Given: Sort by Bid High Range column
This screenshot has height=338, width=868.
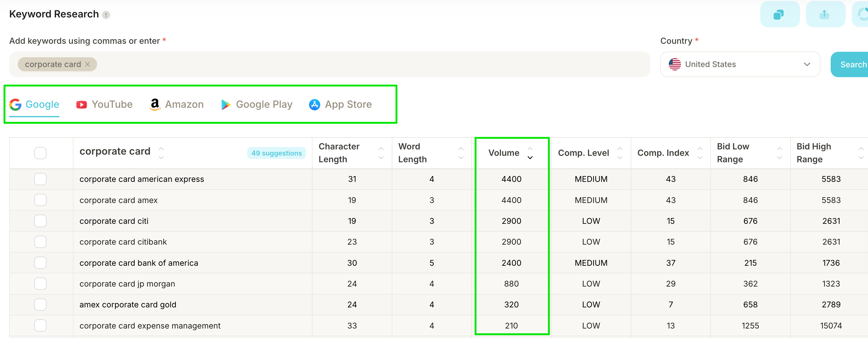Looking at the screenshot, I should 861,153.
